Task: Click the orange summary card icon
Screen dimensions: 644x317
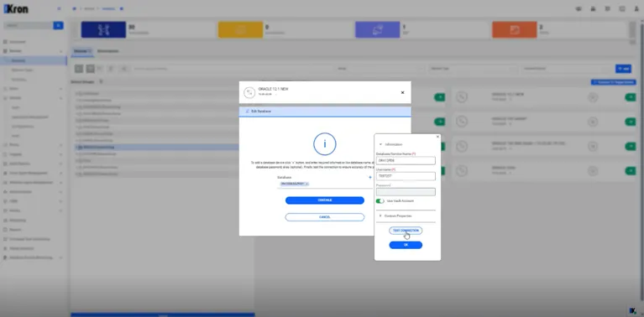Action: click(514, 29)
